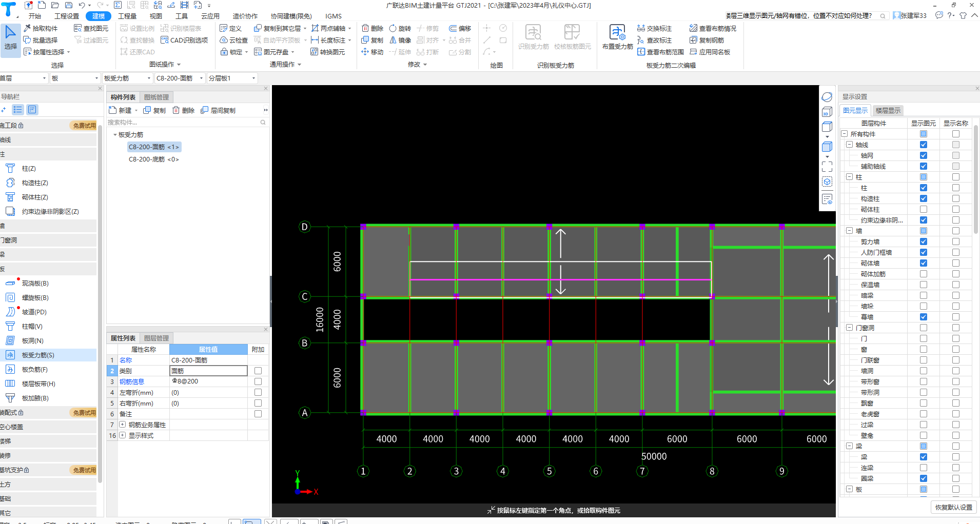Enable 砌体柱 display checkbox

(x=924, y=209)
